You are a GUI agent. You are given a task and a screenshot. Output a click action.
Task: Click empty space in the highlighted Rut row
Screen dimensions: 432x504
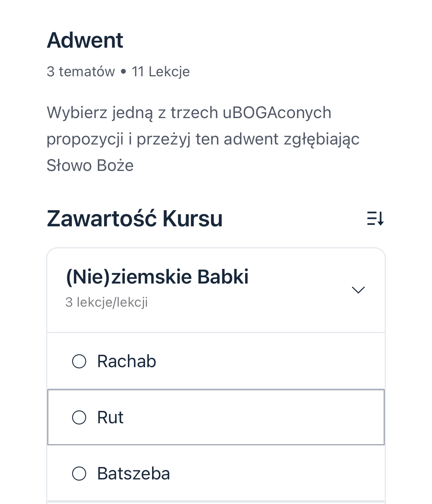256,417
